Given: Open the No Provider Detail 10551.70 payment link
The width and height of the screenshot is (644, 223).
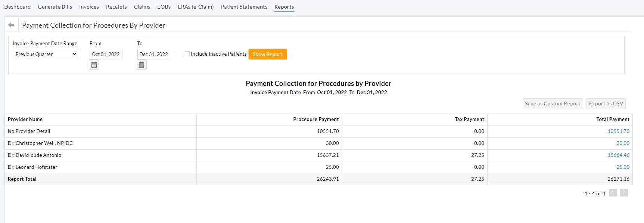Looking at the screenshot, I should pos(619,131).
